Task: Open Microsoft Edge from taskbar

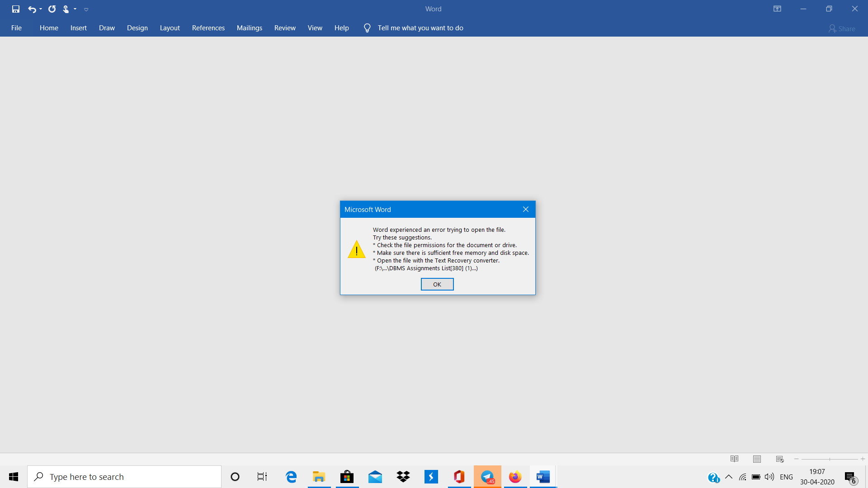Action: pyautogui.click(x=291, y=477)
